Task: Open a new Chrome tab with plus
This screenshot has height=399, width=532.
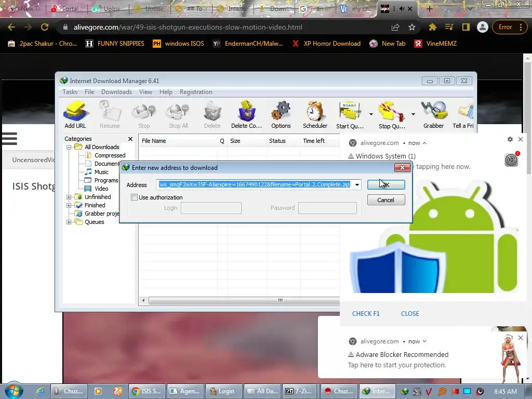Action: point(429,9)
